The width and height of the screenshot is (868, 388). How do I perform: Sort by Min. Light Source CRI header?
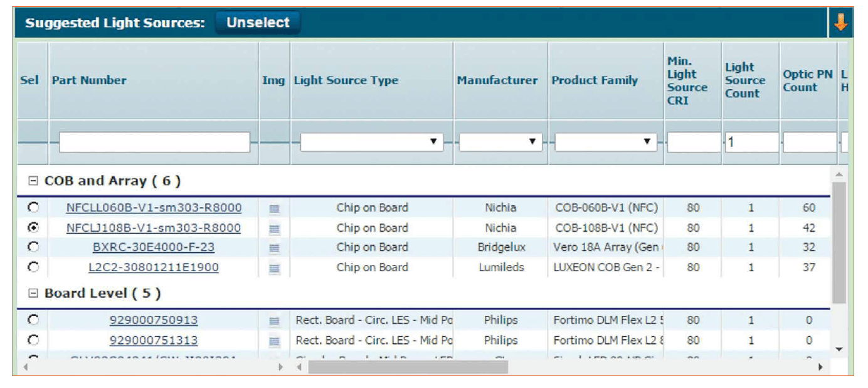tap(687, 80)
